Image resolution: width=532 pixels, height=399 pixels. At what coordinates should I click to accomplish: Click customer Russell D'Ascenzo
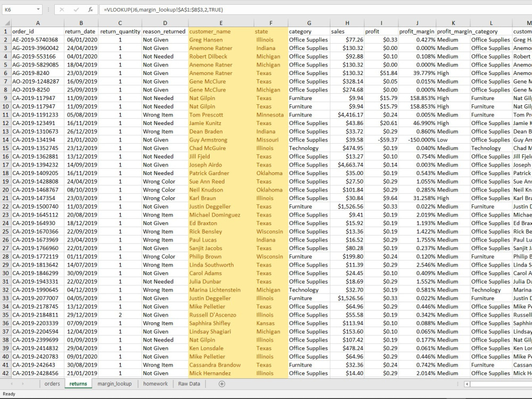221,315
